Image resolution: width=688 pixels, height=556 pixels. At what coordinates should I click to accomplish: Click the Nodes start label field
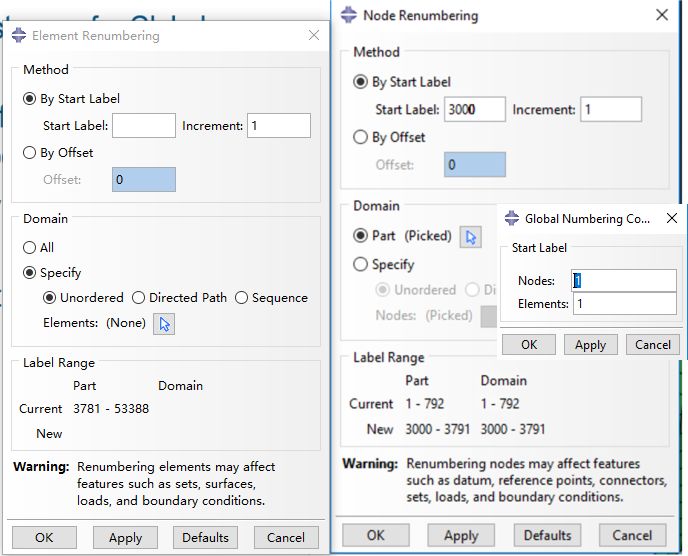coord(624,281)
